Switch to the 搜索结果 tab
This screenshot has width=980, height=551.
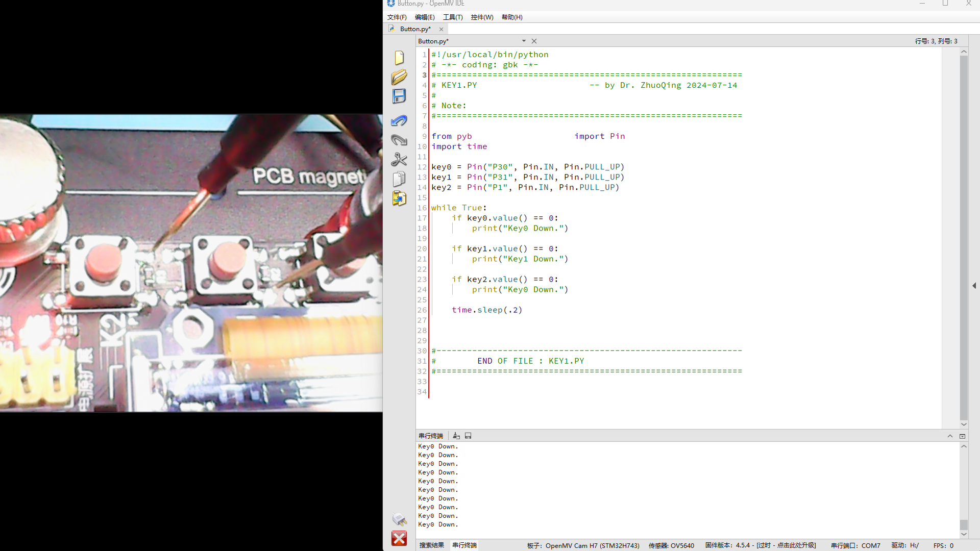click(x=432, y=545)
